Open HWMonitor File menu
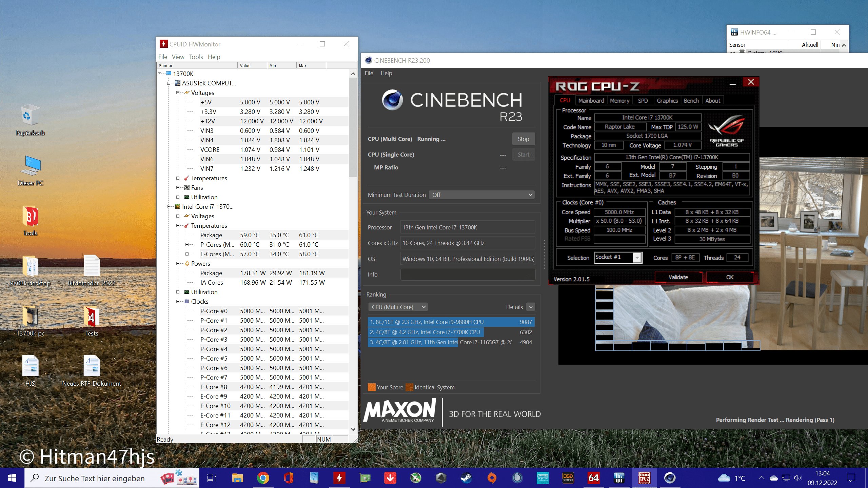The image size is (868, 488). click(163, 57)
